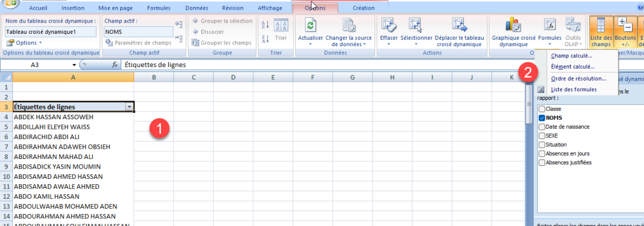Open the Insertion tab
The height and width of the screenshot is (226, 644).
[x=72, y=8]
